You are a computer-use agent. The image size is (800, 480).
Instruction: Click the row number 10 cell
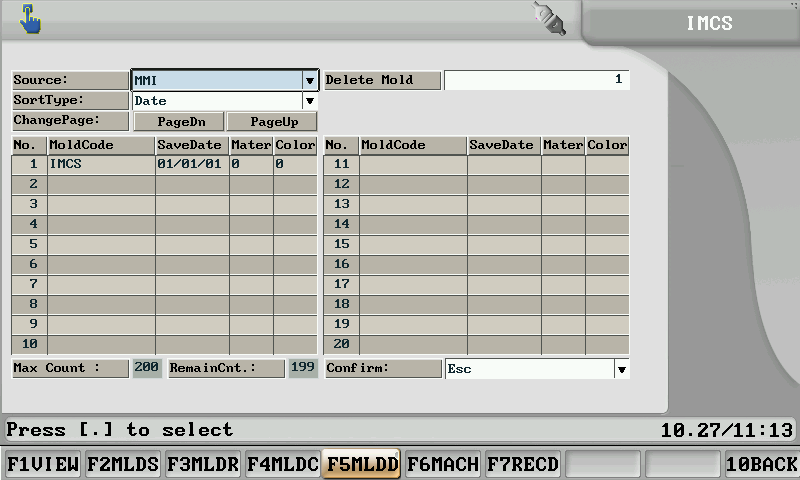30,344
